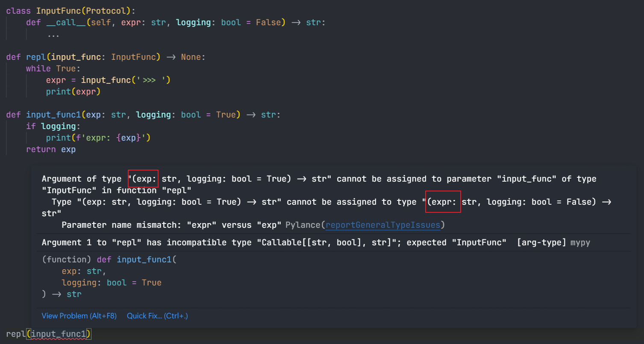Open the Quick Fix... (Ctrl+.) link

157,316
